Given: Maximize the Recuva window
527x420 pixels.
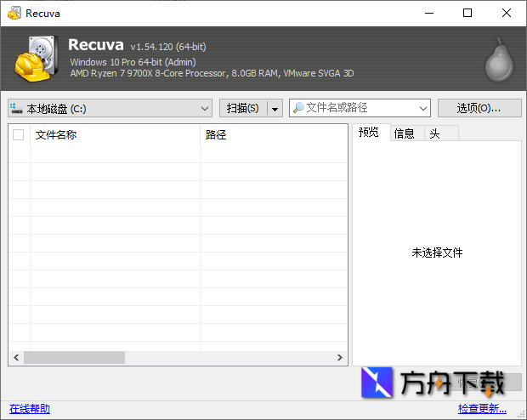Looking at the screenshot, I should [x=467, y=13].
